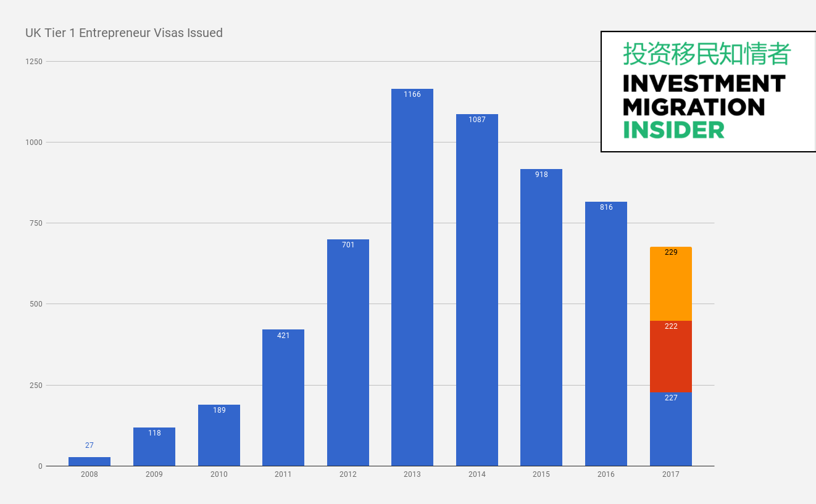
Task: Select the 2013 bar labeled 1166
Action: 412,277
